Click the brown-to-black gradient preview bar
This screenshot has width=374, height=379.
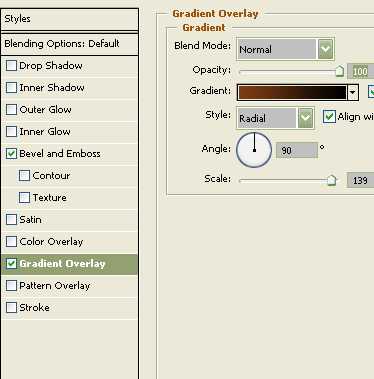coord(292,92)
